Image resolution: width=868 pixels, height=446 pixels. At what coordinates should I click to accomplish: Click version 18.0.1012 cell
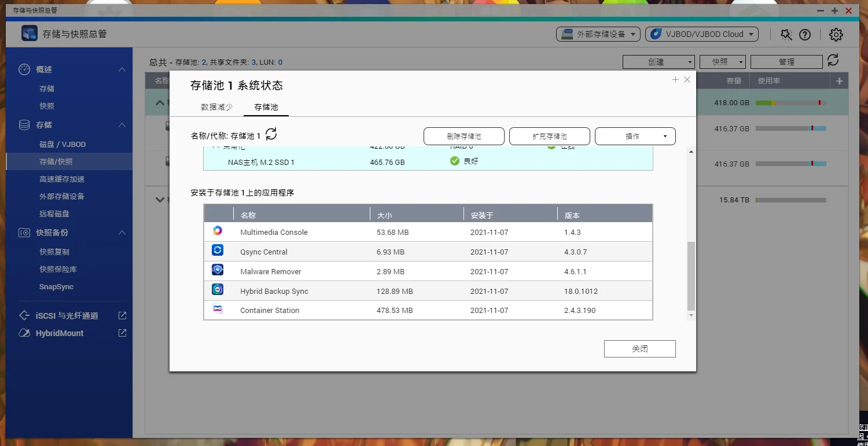[x=581, y=292]
